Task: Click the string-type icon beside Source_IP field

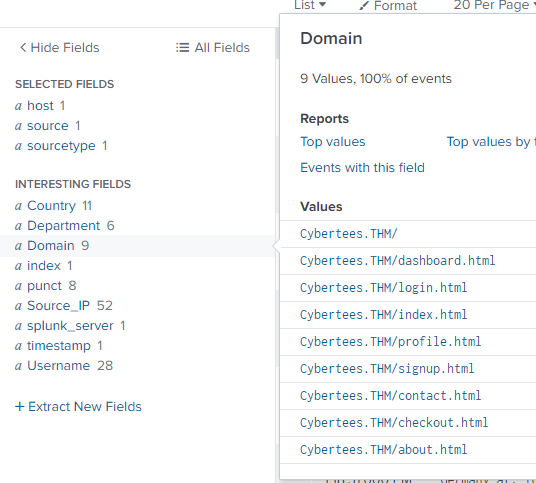Action: 18,306
